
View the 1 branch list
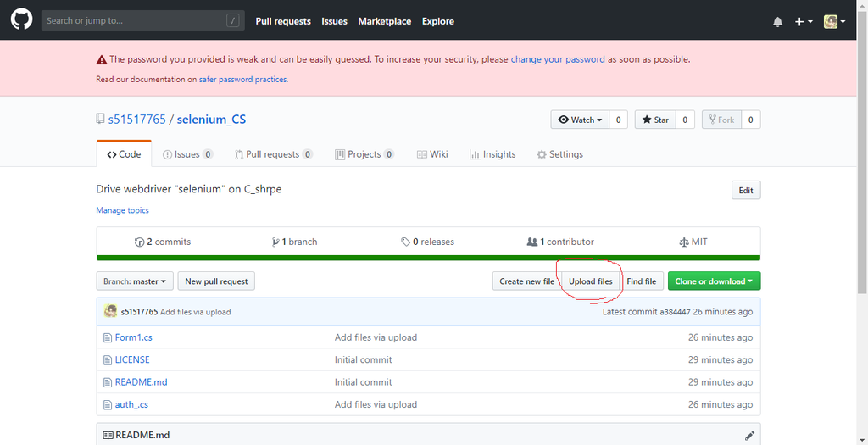point(294,242)
